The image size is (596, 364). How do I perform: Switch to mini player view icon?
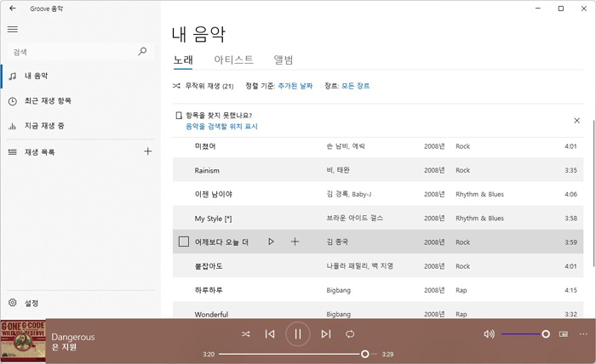(x=564, y=334)
